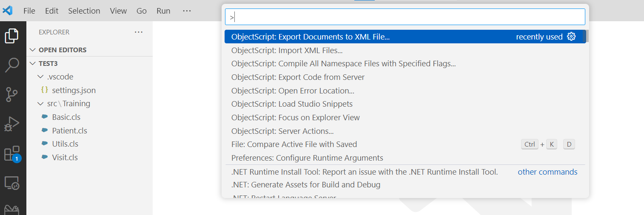This screenshot has height=215, width=644.
Task: Open the Search view icon
Action: coord(12,65)
